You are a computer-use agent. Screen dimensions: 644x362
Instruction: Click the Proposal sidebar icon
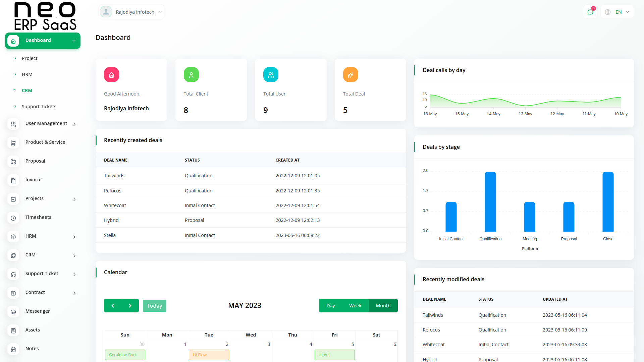[x=13, y=162]
